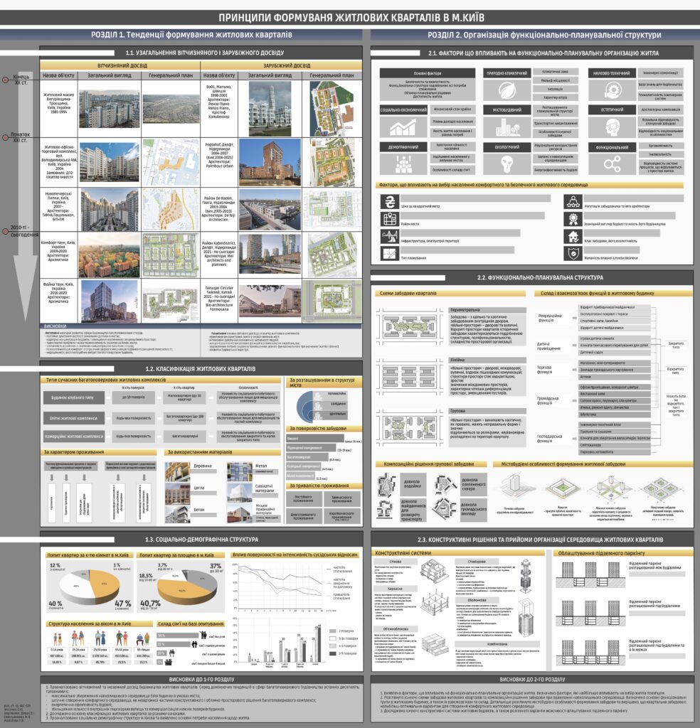Open section 2.2 ФУНКЦІОНАЛЬНО-ПЛАНУВАЛЬНА СТРУКТУРА header
Screen dimensions: 700x728
[540, 278]
